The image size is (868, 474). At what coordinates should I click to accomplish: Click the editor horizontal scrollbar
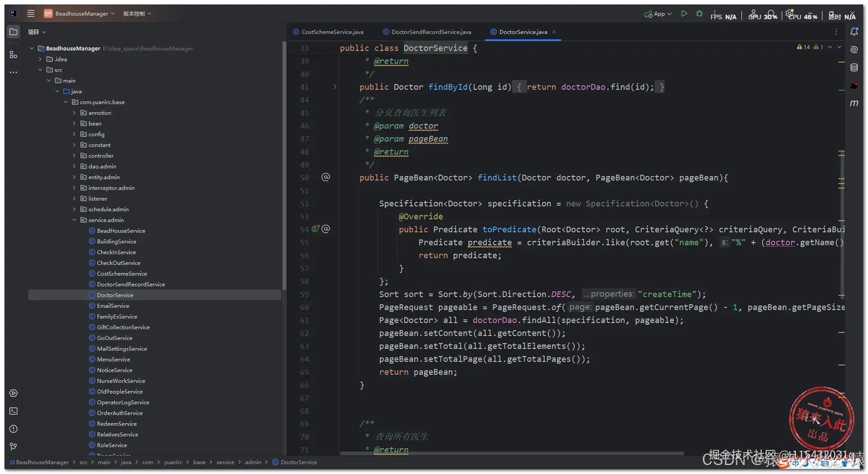click(x=512, y=453)
